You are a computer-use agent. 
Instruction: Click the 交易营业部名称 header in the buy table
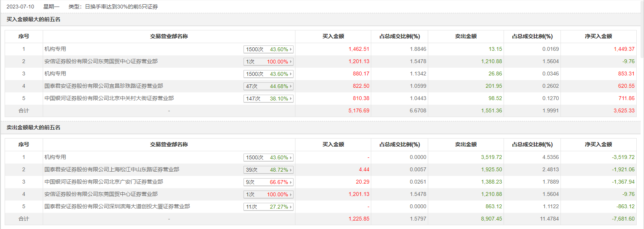tap(169, 36)
